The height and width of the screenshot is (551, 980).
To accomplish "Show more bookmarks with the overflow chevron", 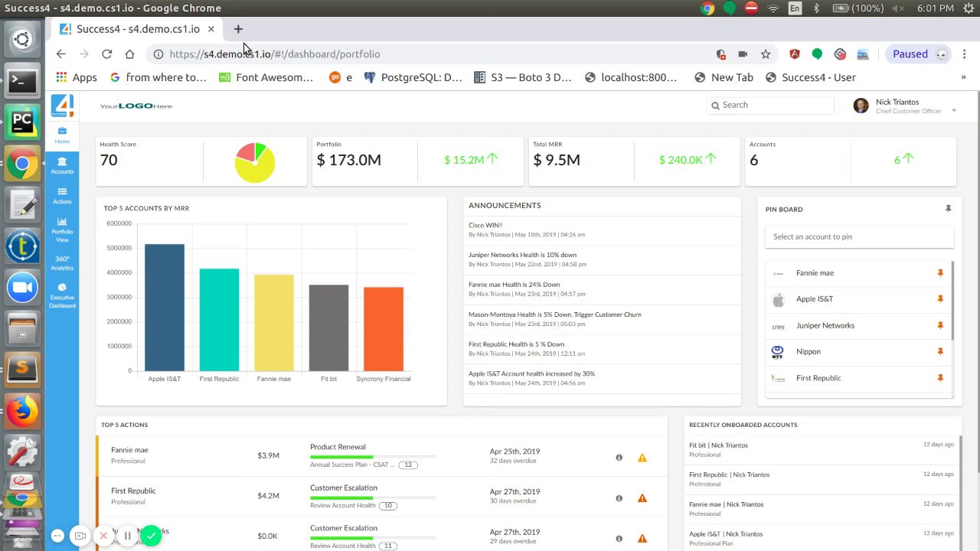I will (x=963, y=77).
